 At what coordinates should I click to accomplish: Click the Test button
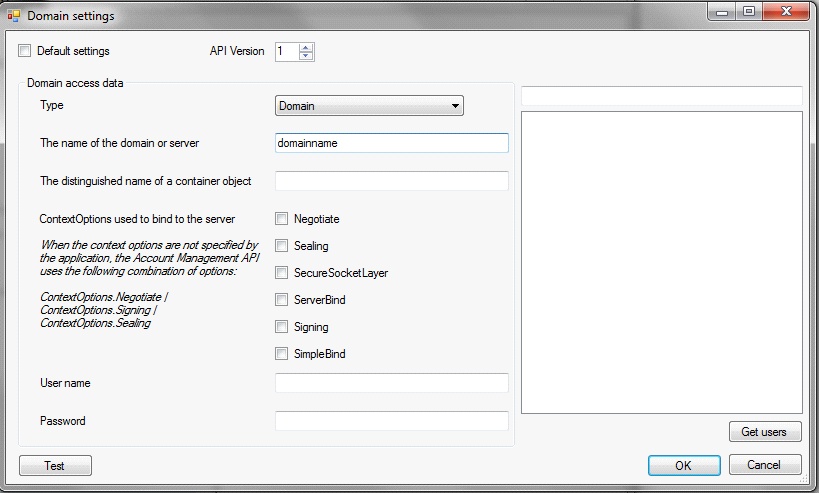(55, 465)
